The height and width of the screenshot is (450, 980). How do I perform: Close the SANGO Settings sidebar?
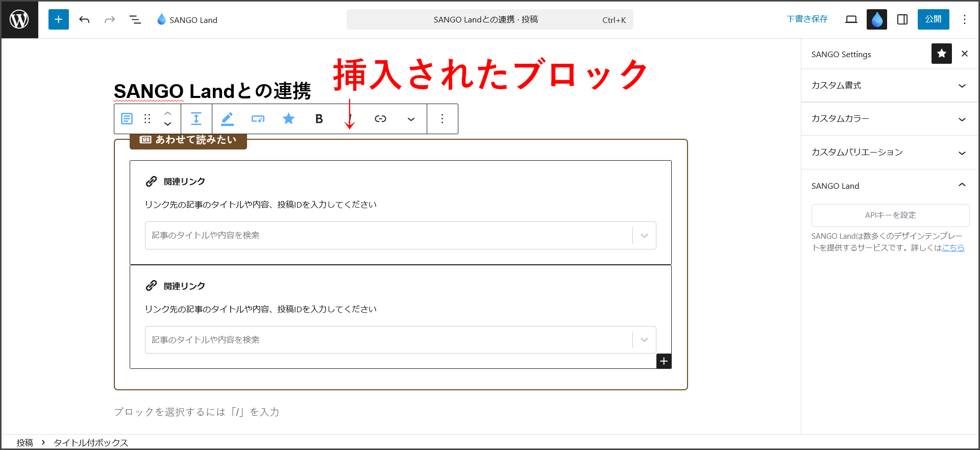coord(965,54)
